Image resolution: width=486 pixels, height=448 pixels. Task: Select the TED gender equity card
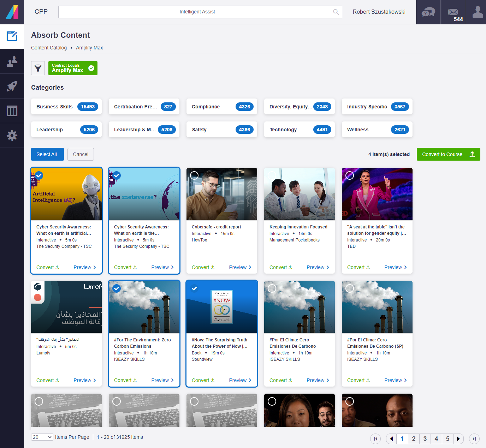pyautogui.click(x=350, y=175)
